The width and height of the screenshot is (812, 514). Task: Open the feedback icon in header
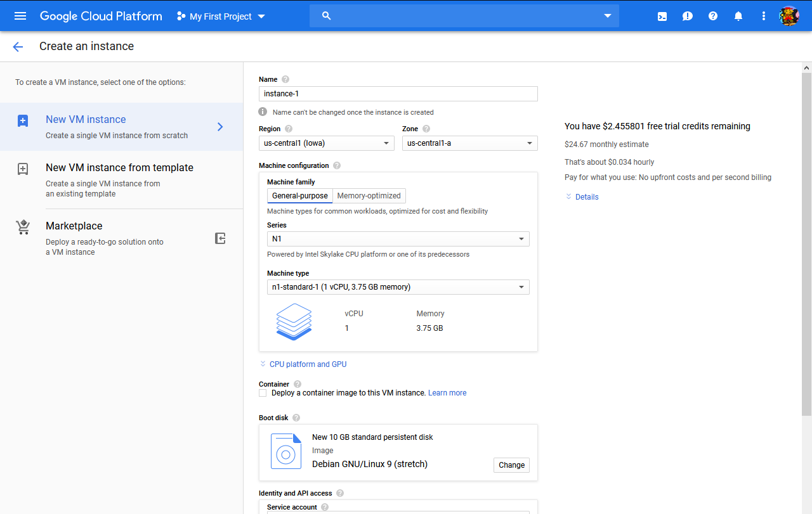click(688, 16)
